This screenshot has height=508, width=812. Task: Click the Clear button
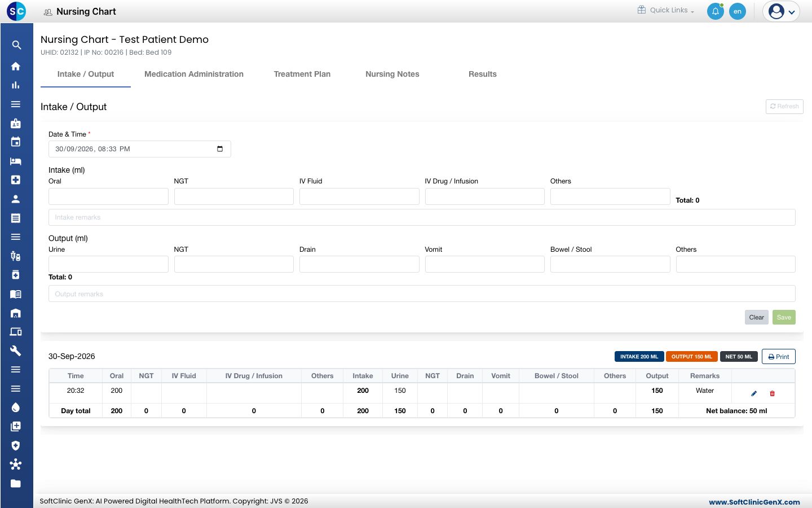(756, 317)
